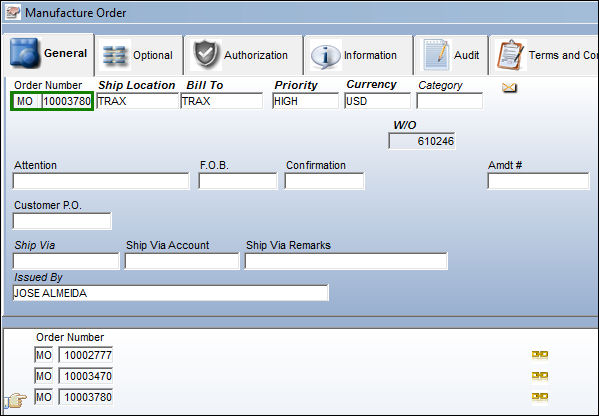Click the Terms clipboard icon
The width and height of the screenshot is (599, 416).
click(510, 55)
